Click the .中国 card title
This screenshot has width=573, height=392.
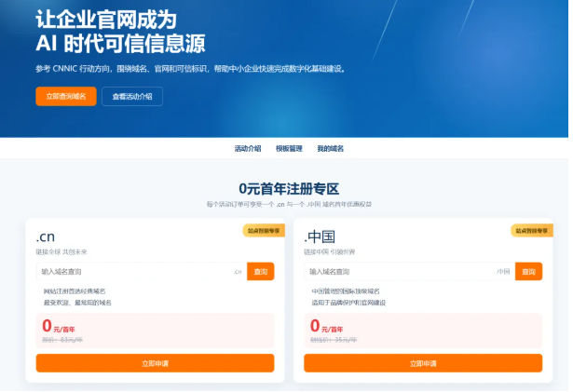pyautogui.click(x=320, y=237)
